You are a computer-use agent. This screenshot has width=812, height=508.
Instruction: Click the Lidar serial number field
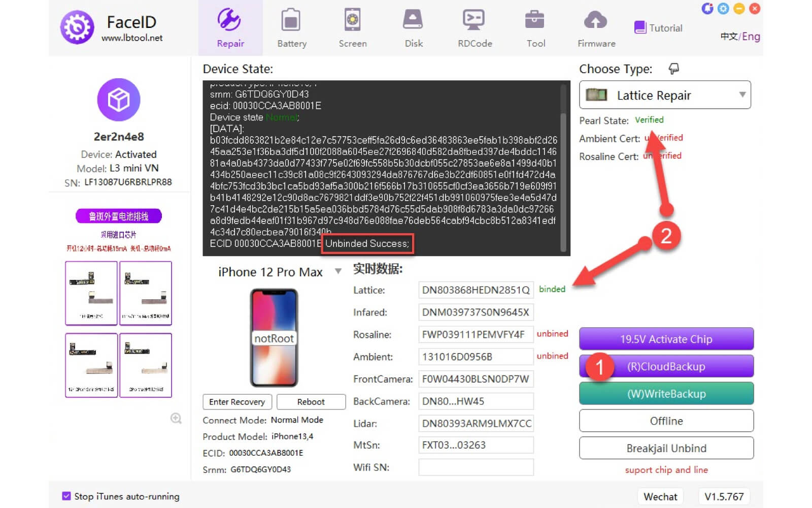point(476,423)
